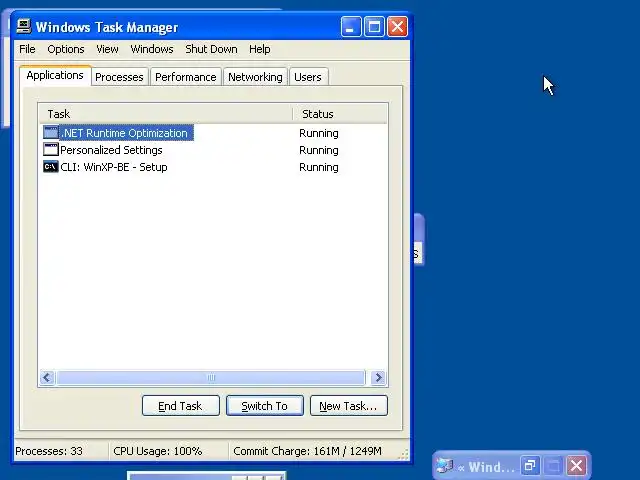Click the CLI: WinXP-BE command prompt icon

coord(51,167)
